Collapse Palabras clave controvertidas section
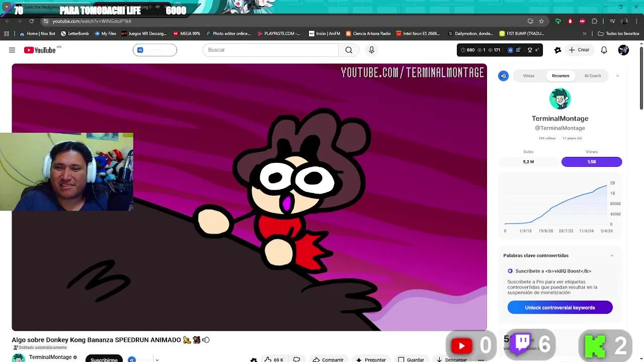644x362 pixels. point(612,255)
